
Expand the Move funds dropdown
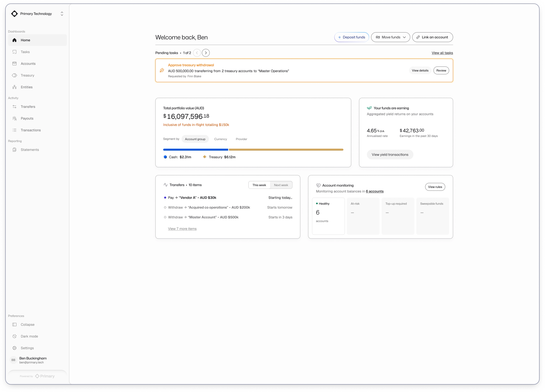coord(390,37)
